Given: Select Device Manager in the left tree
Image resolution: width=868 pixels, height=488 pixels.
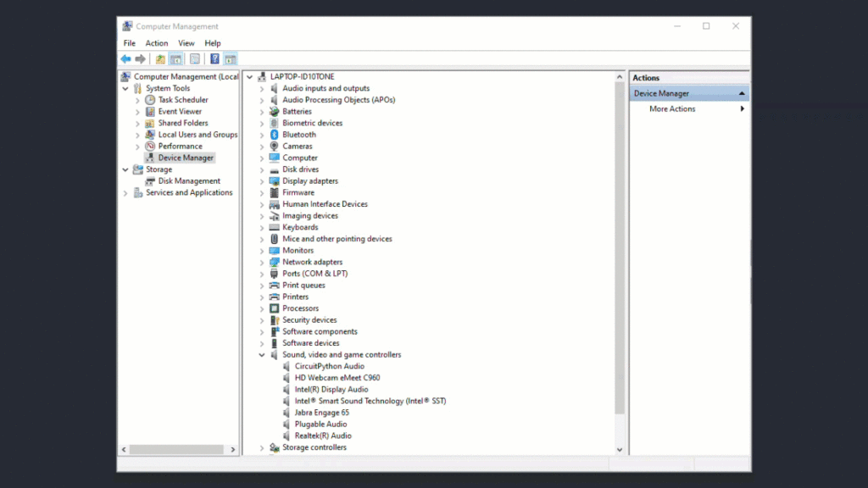Looking at the screenshot, I should (186, 158).
